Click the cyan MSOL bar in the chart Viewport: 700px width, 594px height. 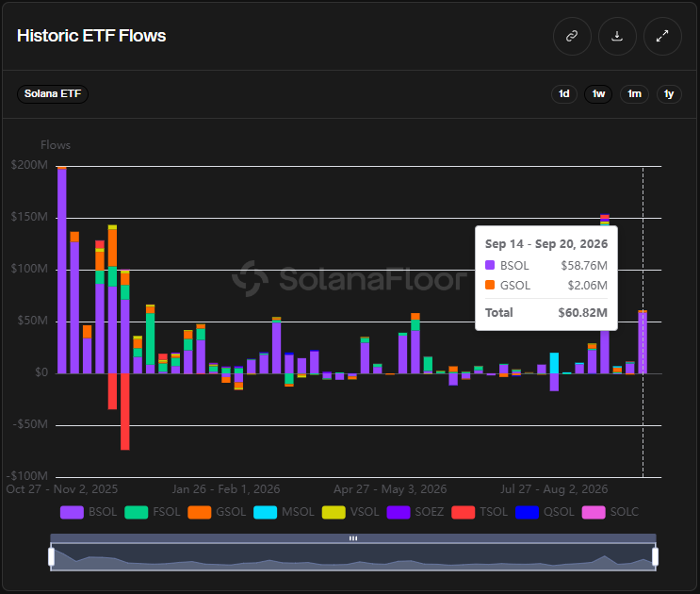coord(554,363)
